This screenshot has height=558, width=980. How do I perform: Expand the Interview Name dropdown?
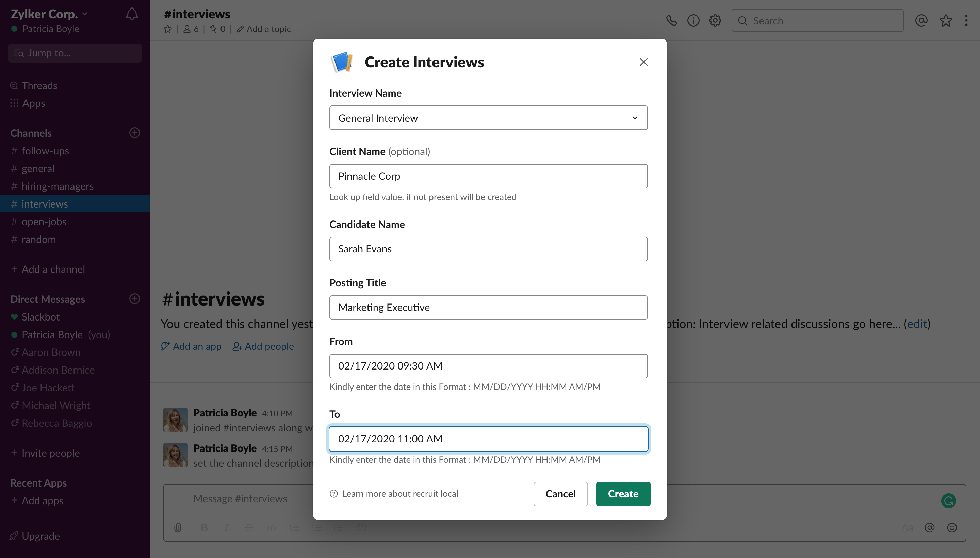[488, 118]
